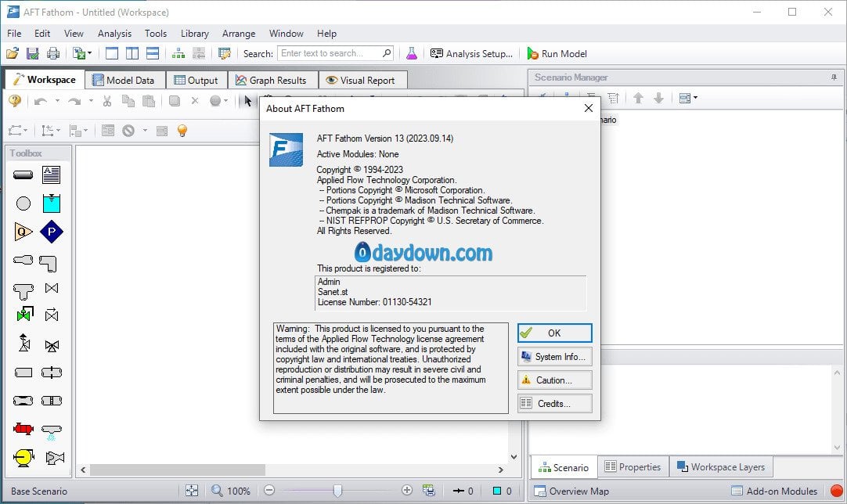Screen dimensions: 847x504
Task: Open the Library menu
Action: click(x=194, y=34)
